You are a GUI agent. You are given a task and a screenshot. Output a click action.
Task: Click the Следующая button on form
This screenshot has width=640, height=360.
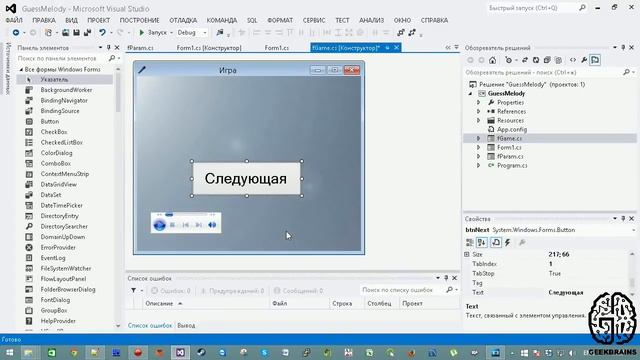coord(247,178)
